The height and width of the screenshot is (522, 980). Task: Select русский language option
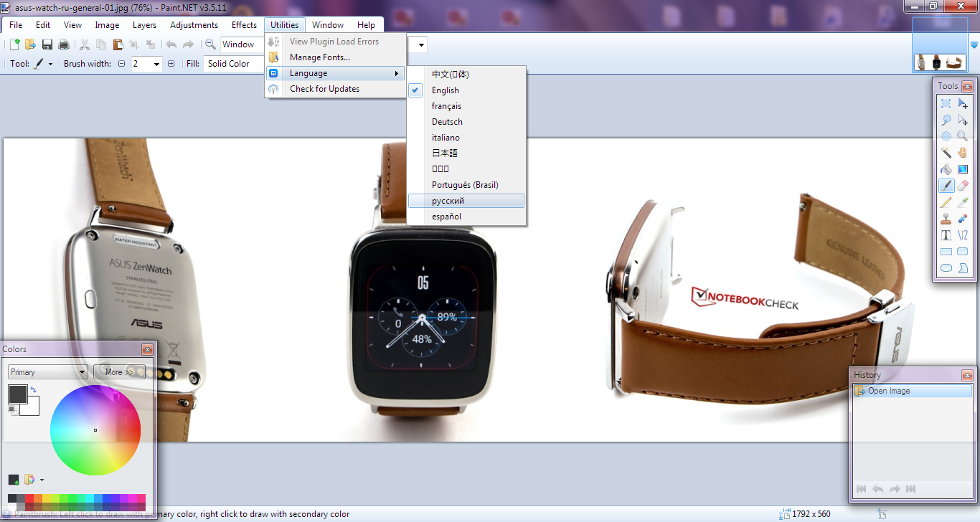click(x=466, y=201)
